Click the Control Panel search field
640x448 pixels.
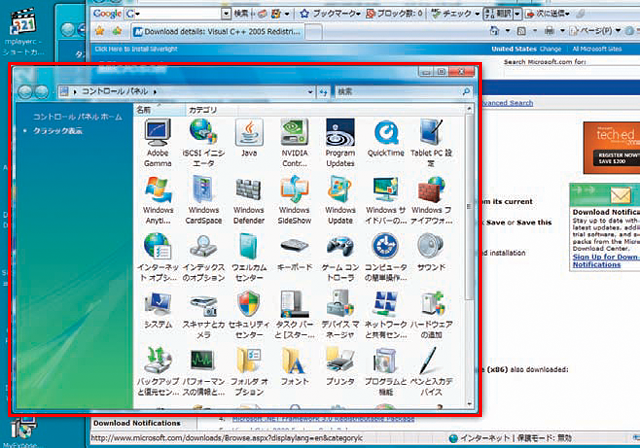tap(404, 92)
